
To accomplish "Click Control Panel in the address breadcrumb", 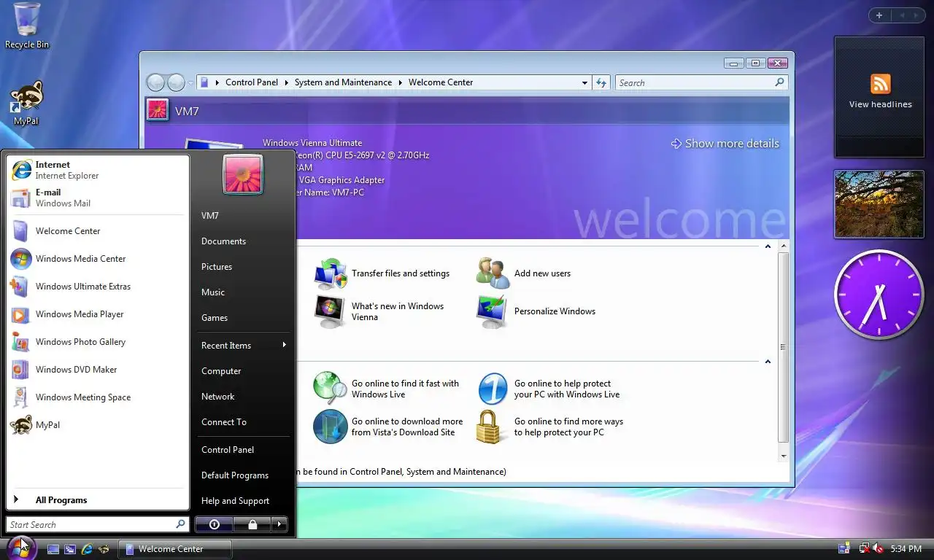I will click(x=252, y=82).
